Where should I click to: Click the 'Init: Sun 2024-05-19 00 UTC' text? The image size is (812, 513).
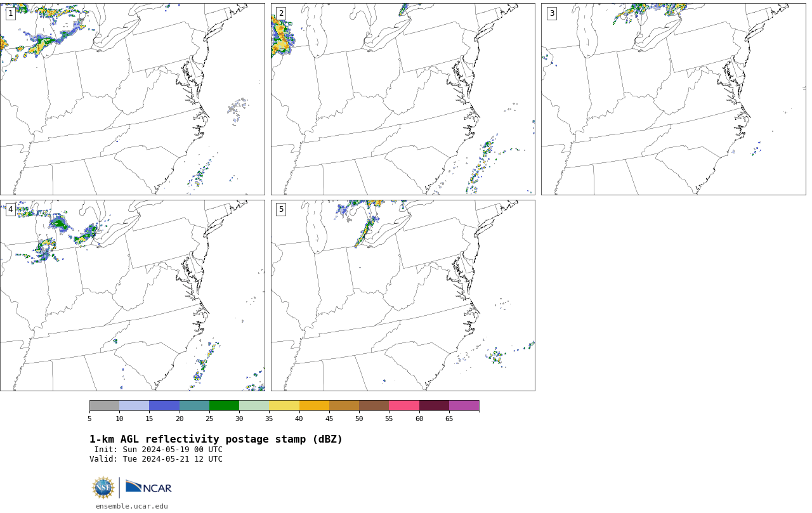click(x=159, y=450)
